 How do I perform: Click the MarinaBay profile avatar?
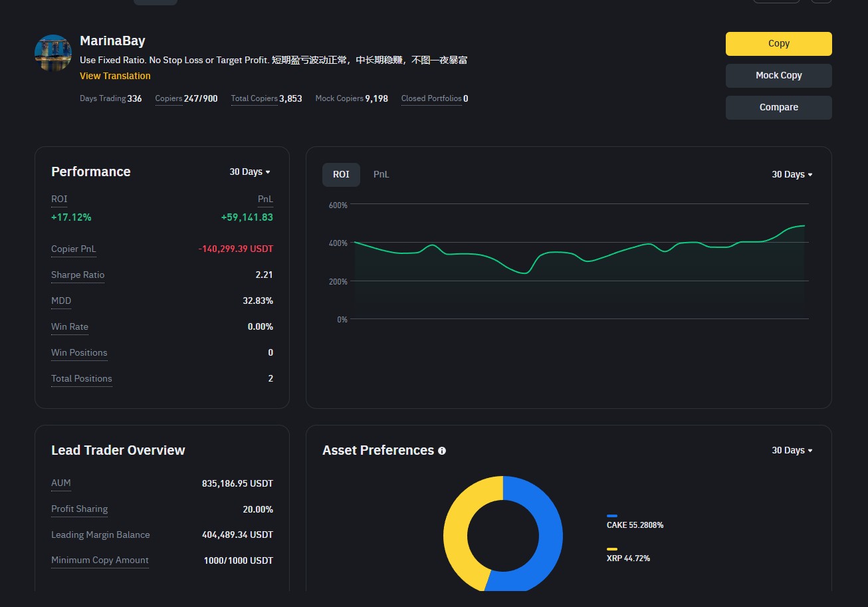click(x=53, y=53)
